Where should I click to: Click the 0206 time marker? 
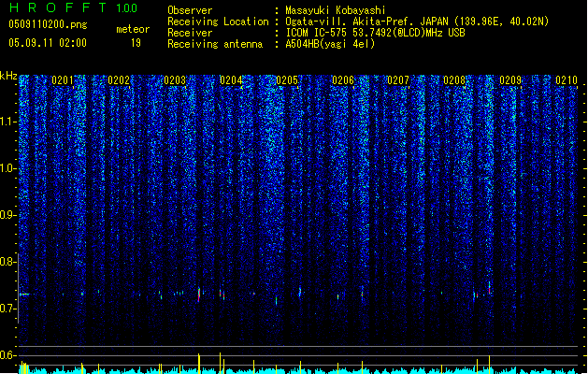343,80
